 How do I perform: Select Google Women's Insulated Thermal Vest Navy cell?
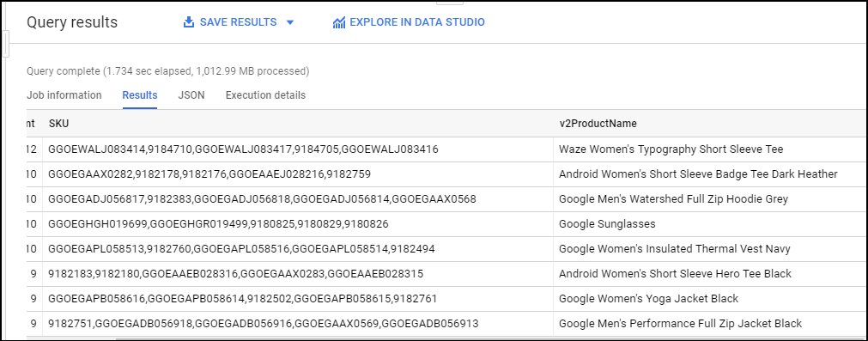pos(710,249)
